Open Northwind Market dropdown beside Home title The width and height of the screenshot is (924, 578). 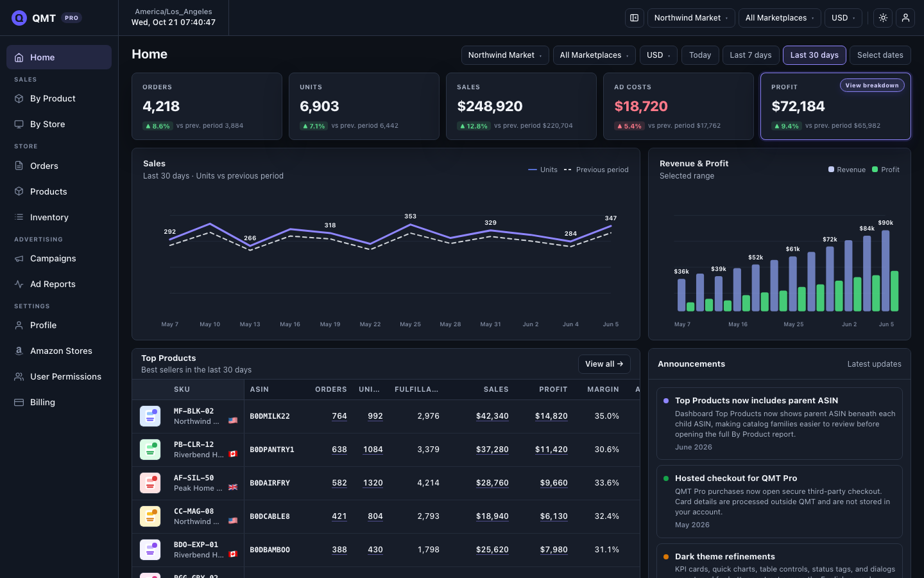(x=505, y=55)
